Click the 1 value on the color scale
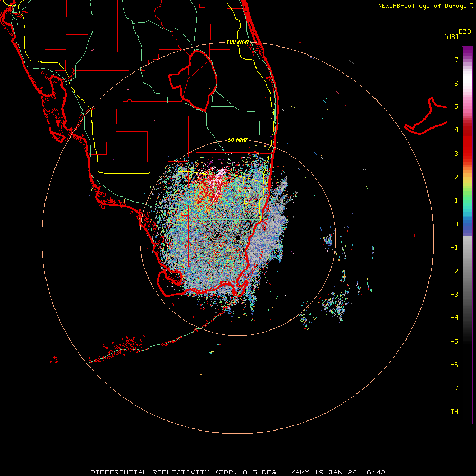 point(456,200)
